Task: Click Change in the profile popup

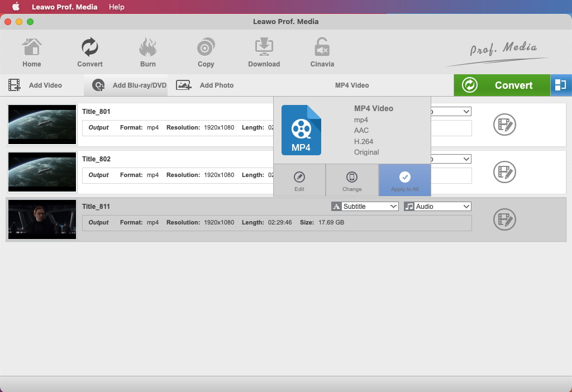Action: click(x=352, y=181)
